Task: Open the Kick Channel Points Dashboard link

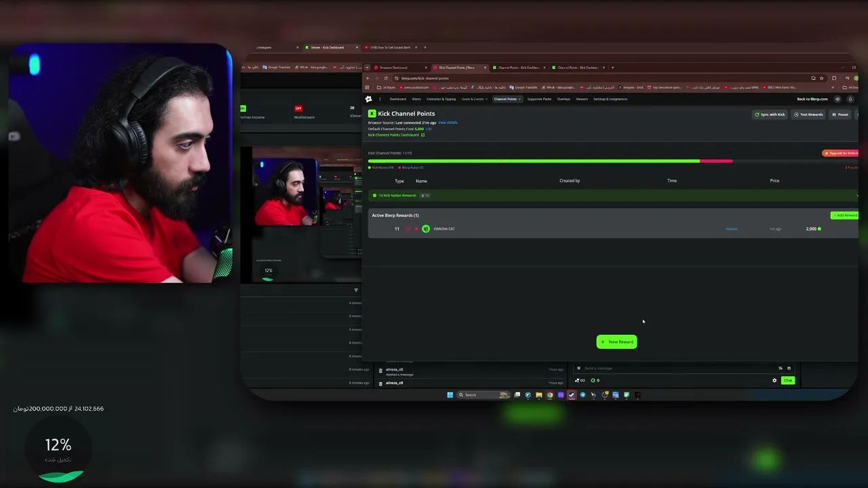Action: (x=396, y=135)
